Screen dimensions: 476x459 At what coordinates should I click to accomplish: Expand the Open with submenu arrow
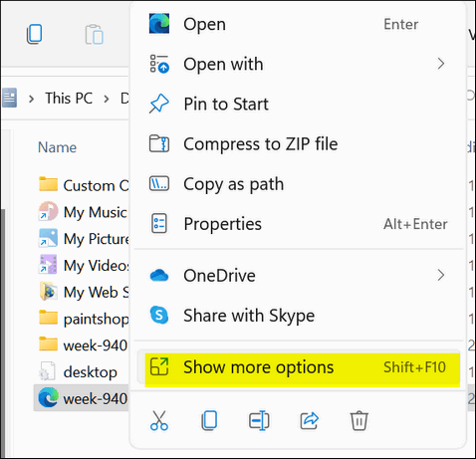pyautogui.click(x=440, y=64)
